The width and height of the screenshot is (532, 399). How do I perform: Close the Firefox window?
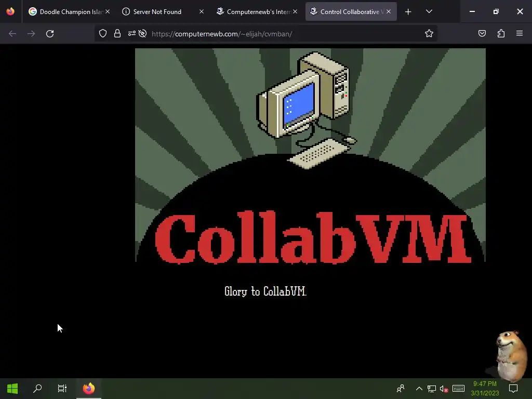(520, 11)
